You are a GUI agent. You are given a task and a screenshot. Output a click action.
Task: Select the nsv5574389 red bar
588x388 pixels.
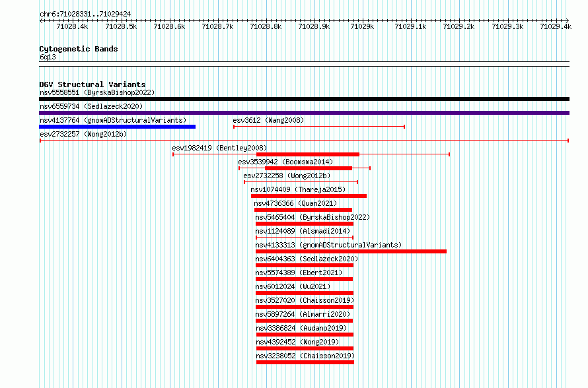point(304,279)
